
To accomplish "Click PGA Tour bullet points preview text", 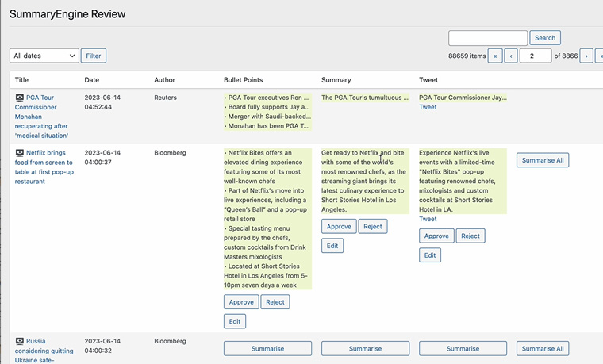I will [267, 112].
